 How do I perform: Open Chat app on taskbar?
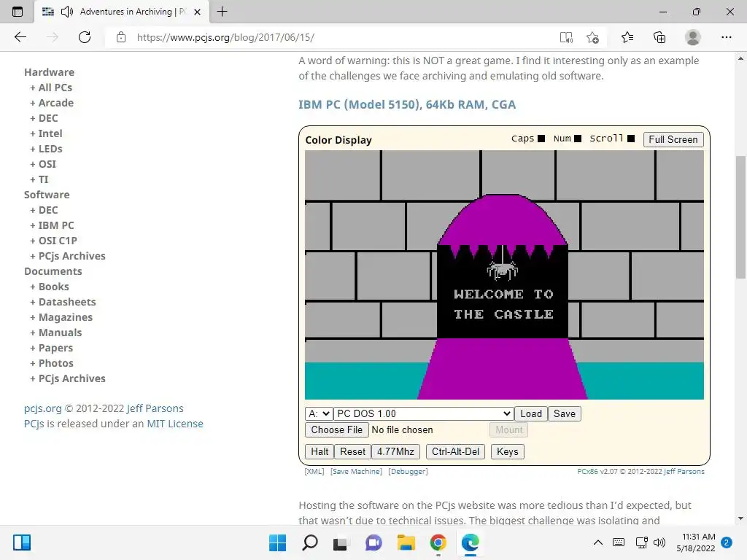tap(373, 542)
